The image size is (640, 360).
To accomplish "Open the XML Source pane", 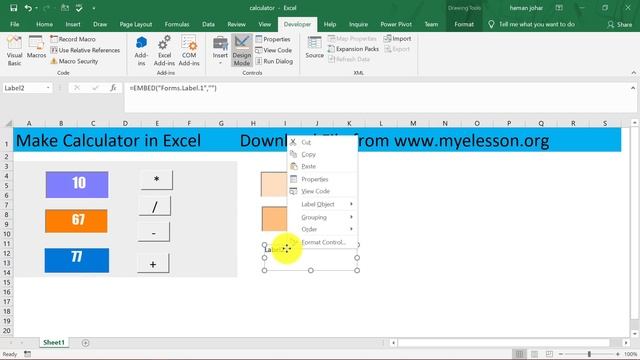I will (314, 47).
